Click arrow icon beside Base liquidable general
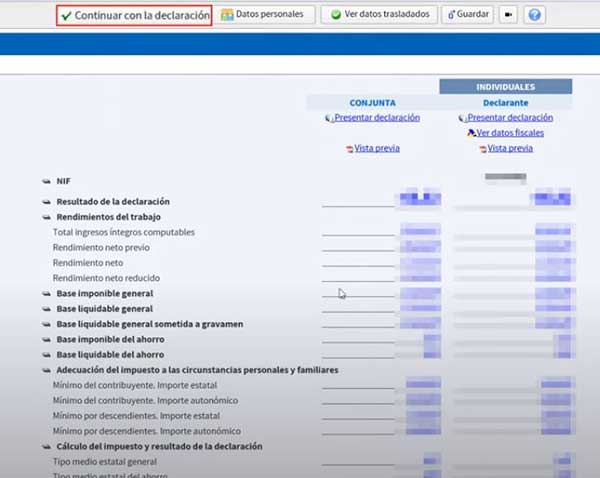The height and width of the screenshot is (478, 600). pyautogui.click(x=46, y=309)
